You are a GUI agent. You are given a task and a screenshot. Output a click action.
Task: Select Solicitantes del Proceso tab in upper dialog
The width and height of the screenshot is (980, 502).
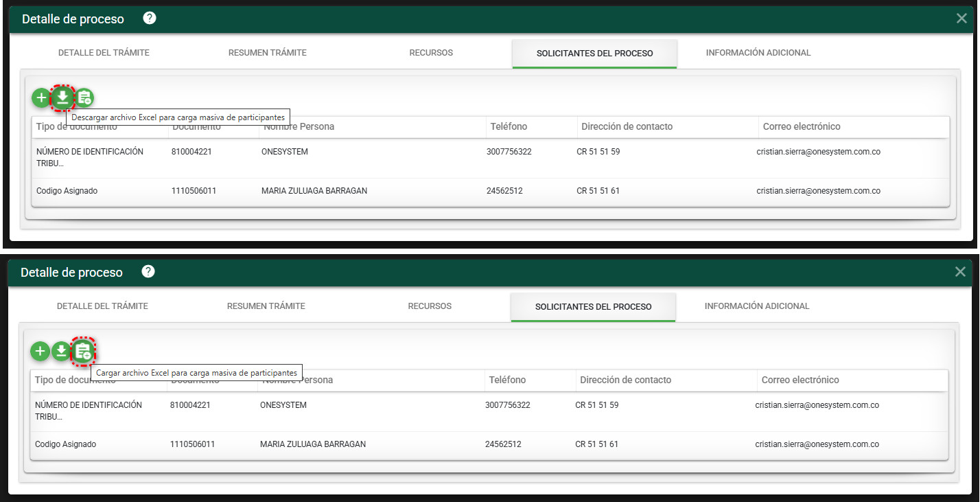(x=594, y=54)
